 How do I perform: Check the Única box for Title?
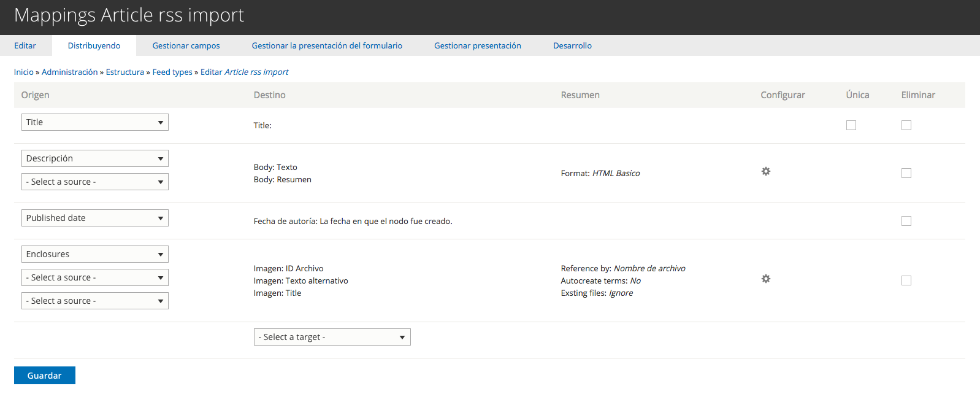click(851, 125)
